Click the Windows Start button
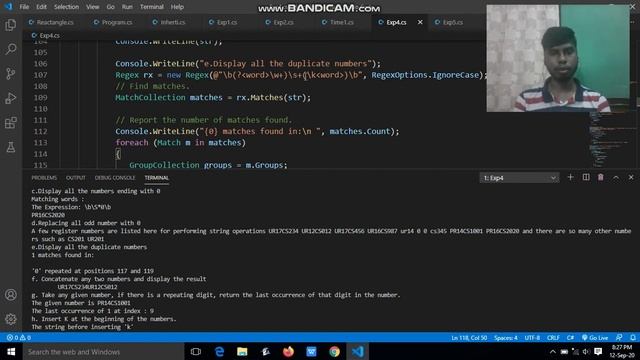Image resolution: width=640 pixels, height=360 pixels. [11, 351]
